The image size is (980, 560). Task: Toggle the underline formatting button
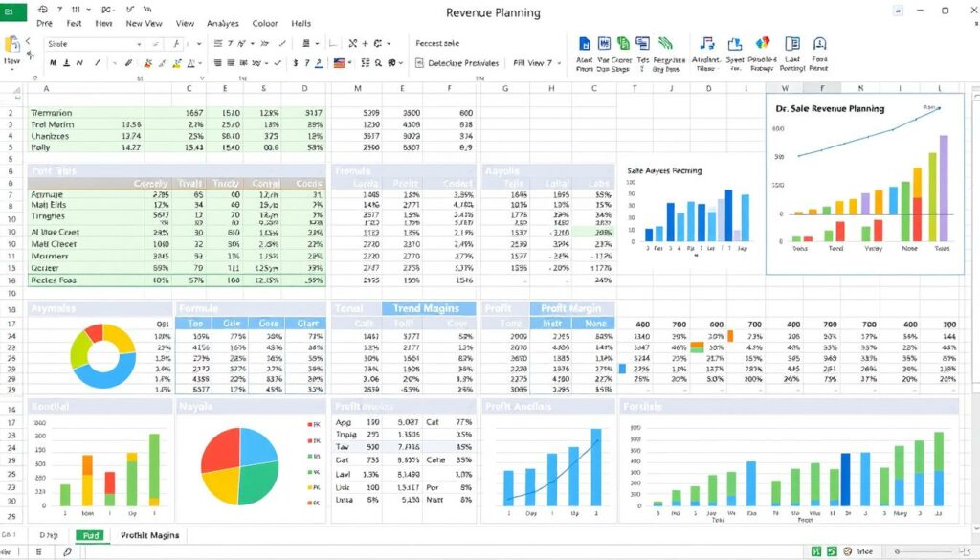[x=66, y=63]
